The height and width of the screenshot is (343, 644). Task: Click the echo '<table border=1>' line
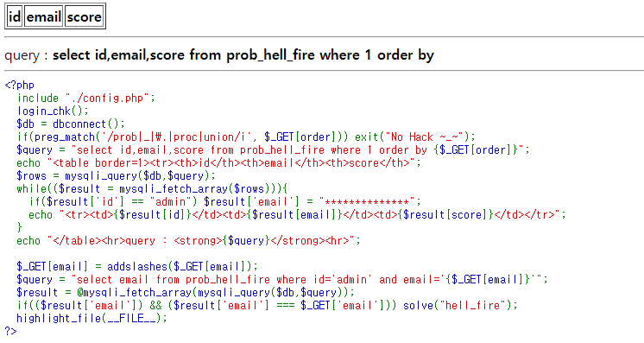click(218, 163)
